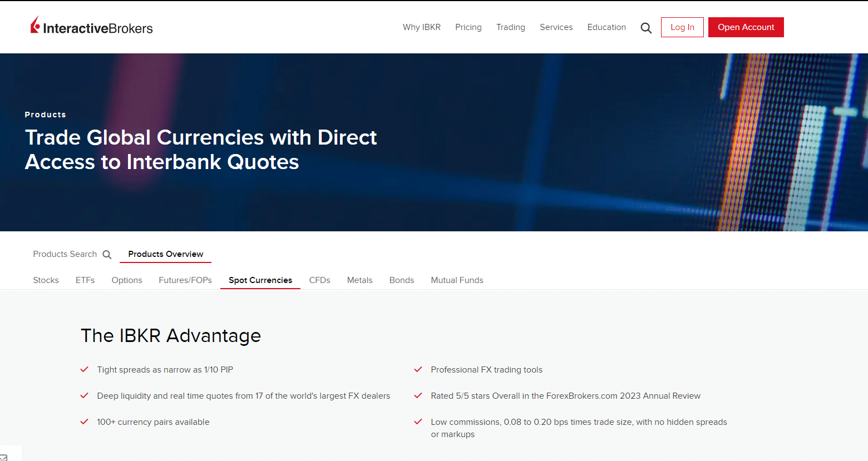Image resolution: width=868 pixels, height=461 pixels.
Task: Open site search magnifier icon in header
Action: click(x=645, y=28)
